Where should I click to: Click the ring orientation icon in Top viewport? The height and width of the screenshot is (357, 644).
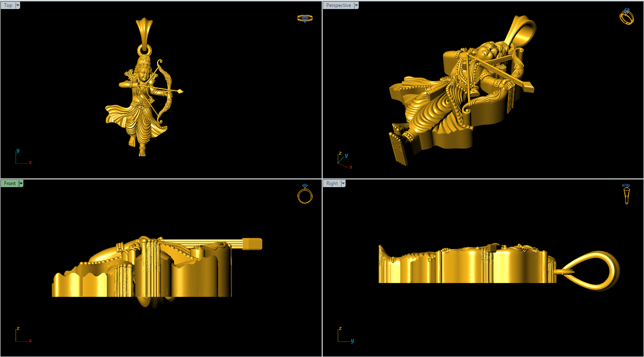[x=305, y=18]
